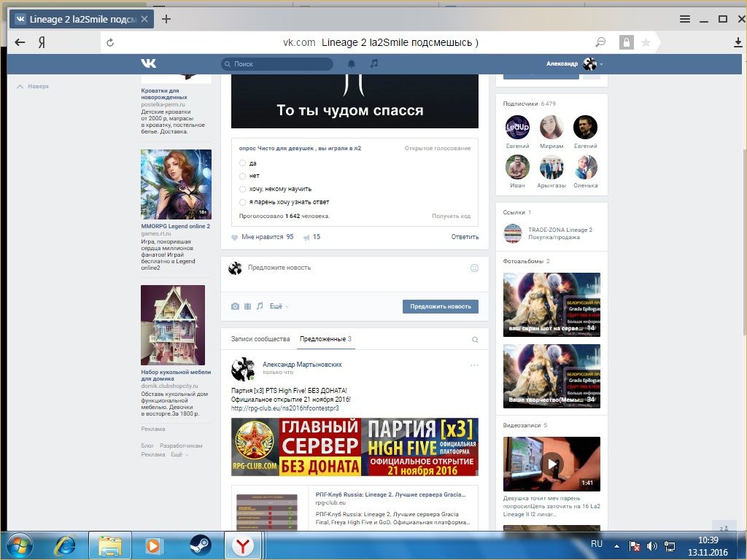The image size is (747, 560).
Task: Open author Александр Мартыновских link
Action: pos(302,365)
